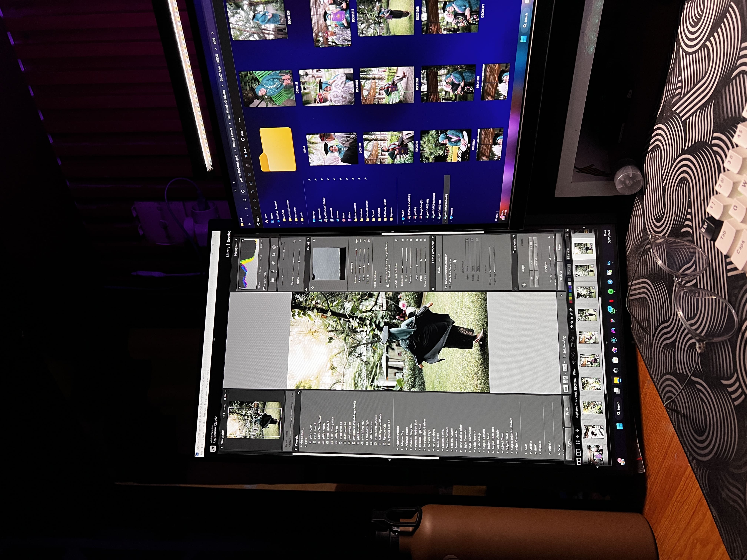Screen dimensions: 747x560
Task: Open the Masking tool circle icon
Action: coord(274,247)
